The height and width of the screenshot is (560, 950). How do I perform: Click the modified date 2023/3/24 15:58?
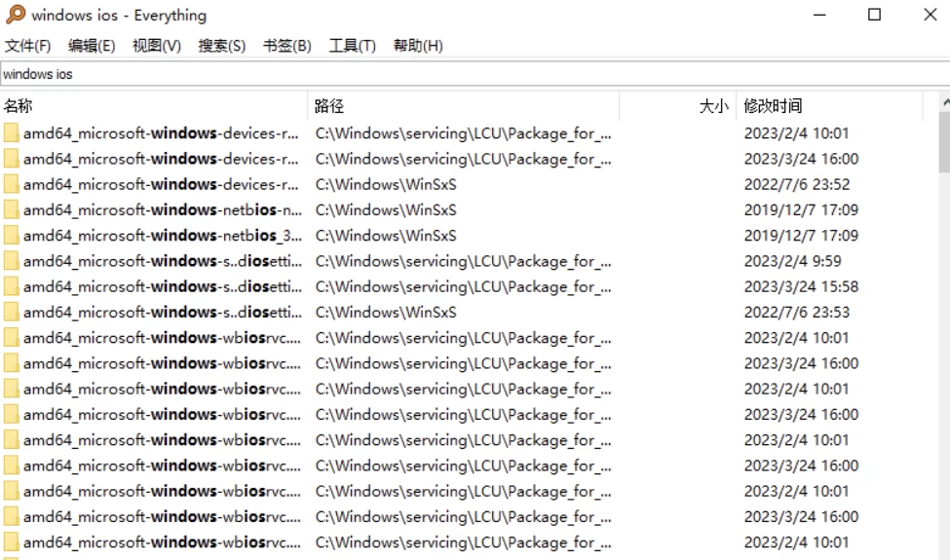[802, 286]
